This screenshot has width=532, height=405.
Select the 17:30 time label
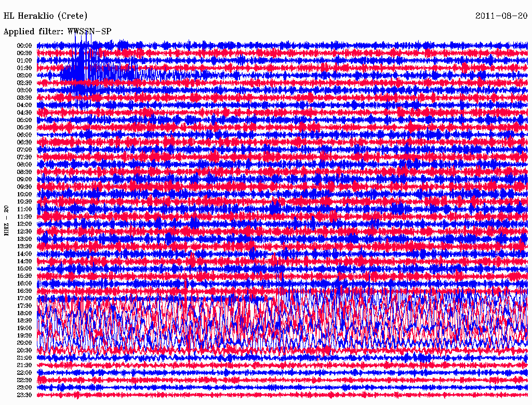pos(24,306)
